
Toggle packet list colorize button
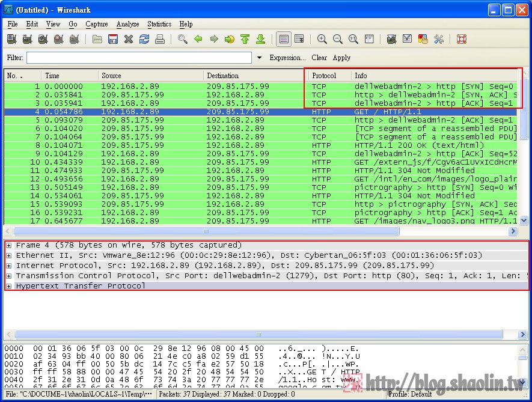coord(284,39)
